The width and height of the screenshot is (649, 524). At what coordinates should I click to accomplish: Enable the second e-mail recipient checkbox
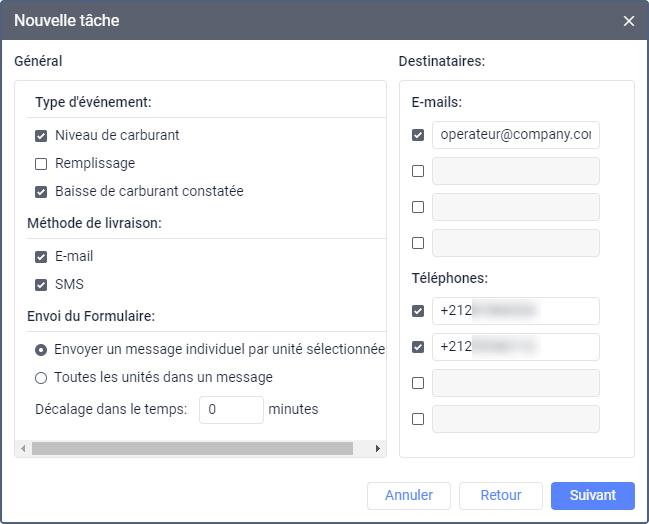click(418, 171)
